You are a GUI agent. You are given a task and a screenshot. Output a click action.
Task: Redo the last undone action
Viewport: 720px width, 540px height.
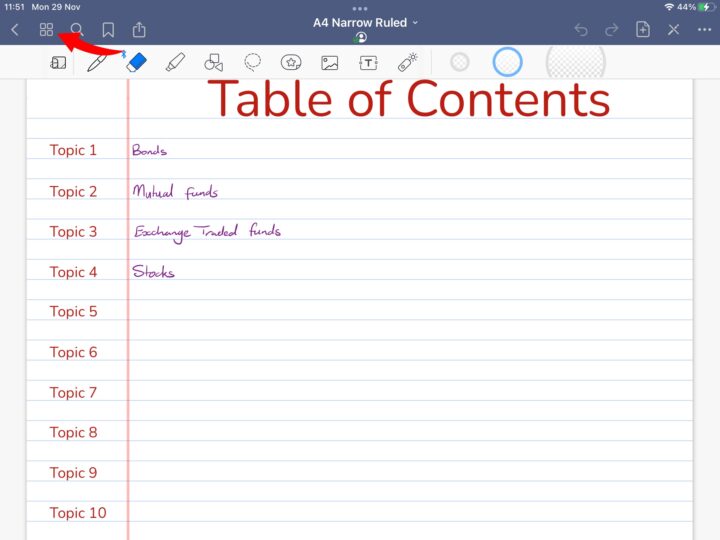612,30
